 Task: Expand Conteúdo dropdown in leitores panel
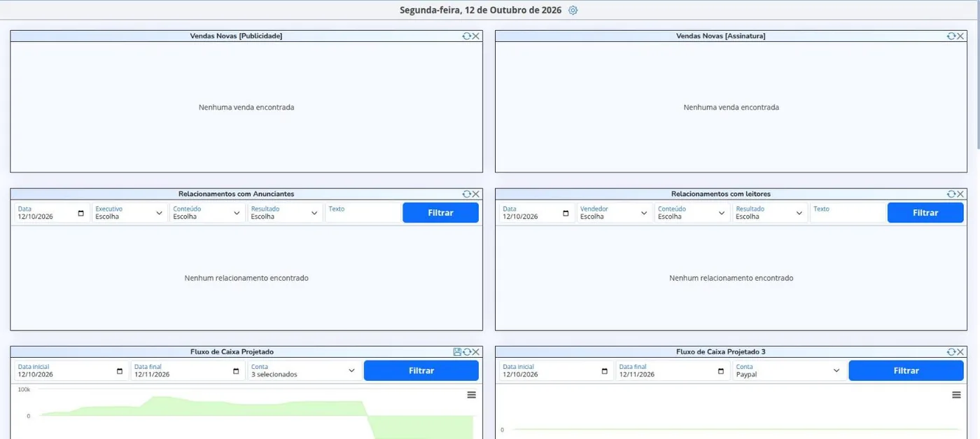point(692,213)
